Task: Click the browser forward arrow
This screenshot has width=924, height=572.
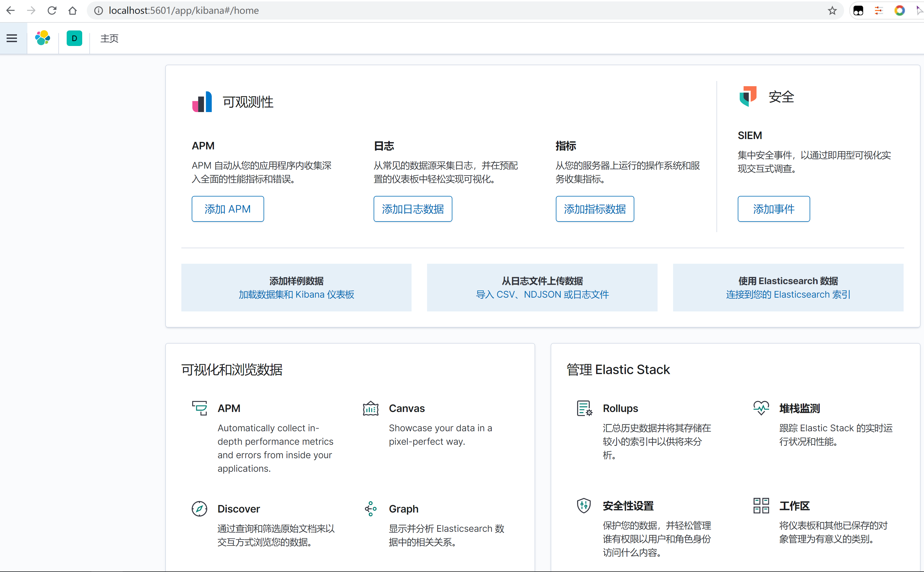Action: coord(31,11)
